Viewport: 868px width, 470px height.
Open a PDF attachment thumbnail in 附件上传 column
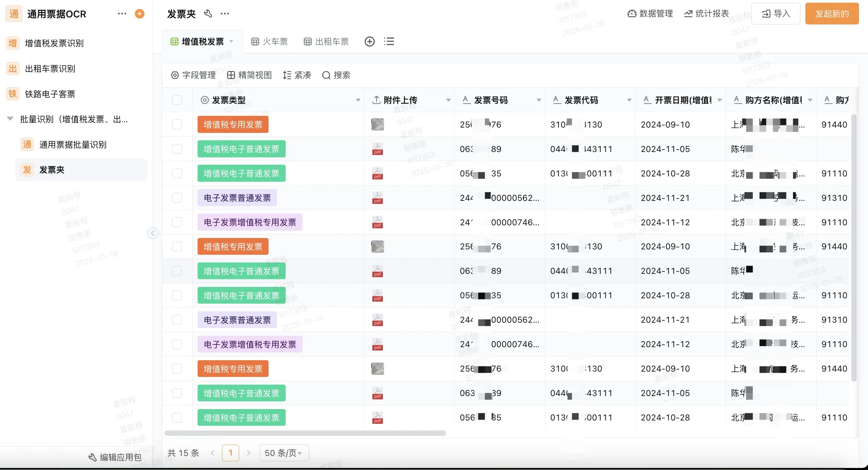[377, 149]
